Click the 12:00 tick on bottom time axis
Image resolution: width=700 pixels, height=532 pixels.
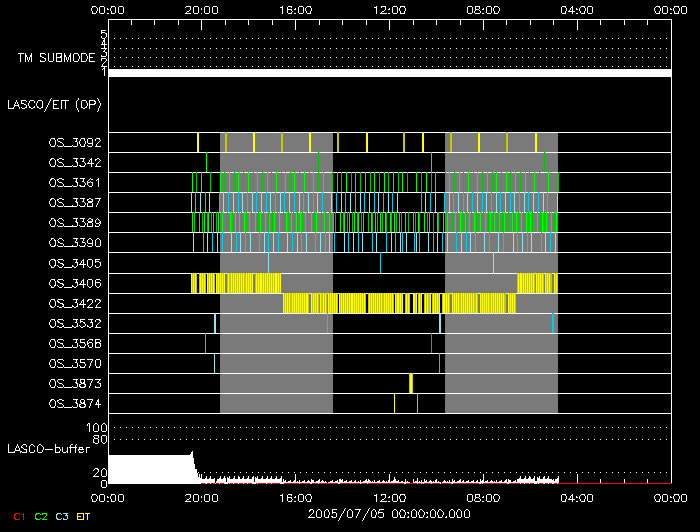click(x=389, y=496)
